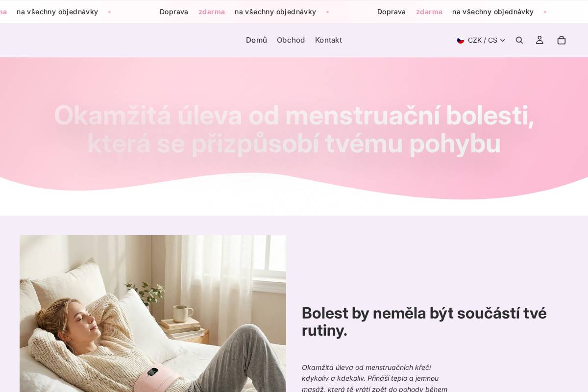The image size is (588, 392).
Task: Click the Okamžitá úleva hero headline
Action: point(294,129)
